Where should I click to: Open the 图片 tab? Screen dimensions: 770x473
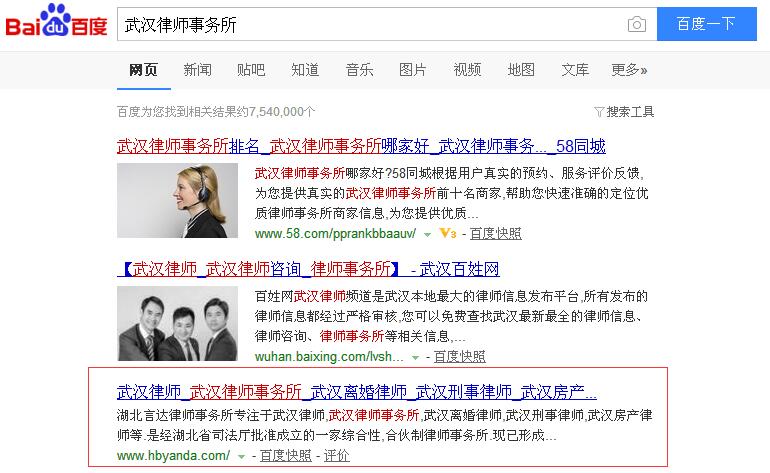coord(412,70)
